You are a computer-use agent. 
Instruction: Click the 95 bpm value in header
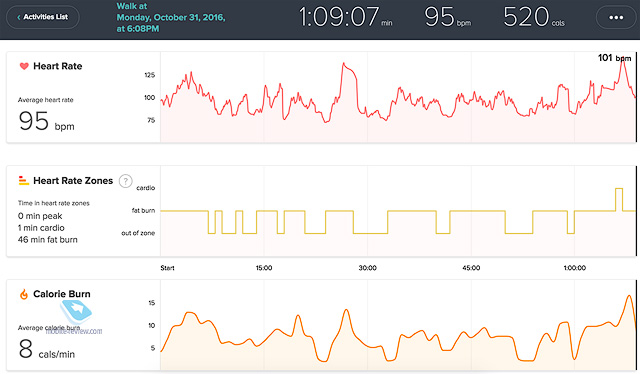point(447,18)
